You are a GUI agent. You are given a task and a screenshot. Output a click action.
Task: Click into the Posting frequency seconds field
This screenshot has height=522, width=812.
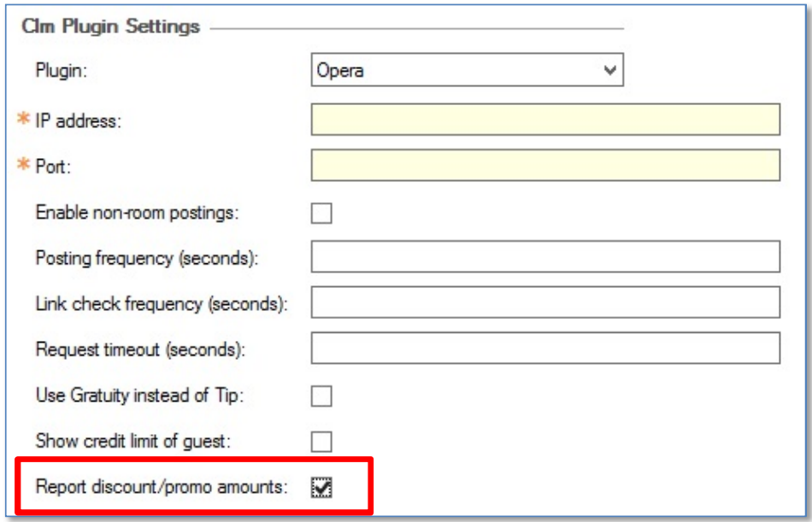pyautogui.click(x=545, y=256)
